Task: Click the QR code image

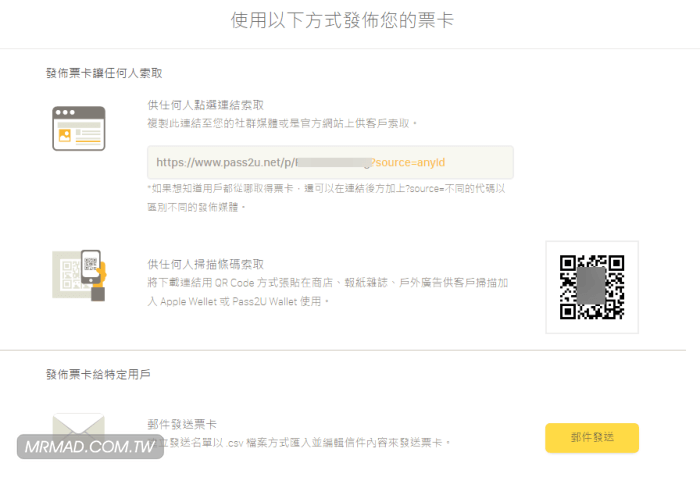Action: click(x=591, y=287)
